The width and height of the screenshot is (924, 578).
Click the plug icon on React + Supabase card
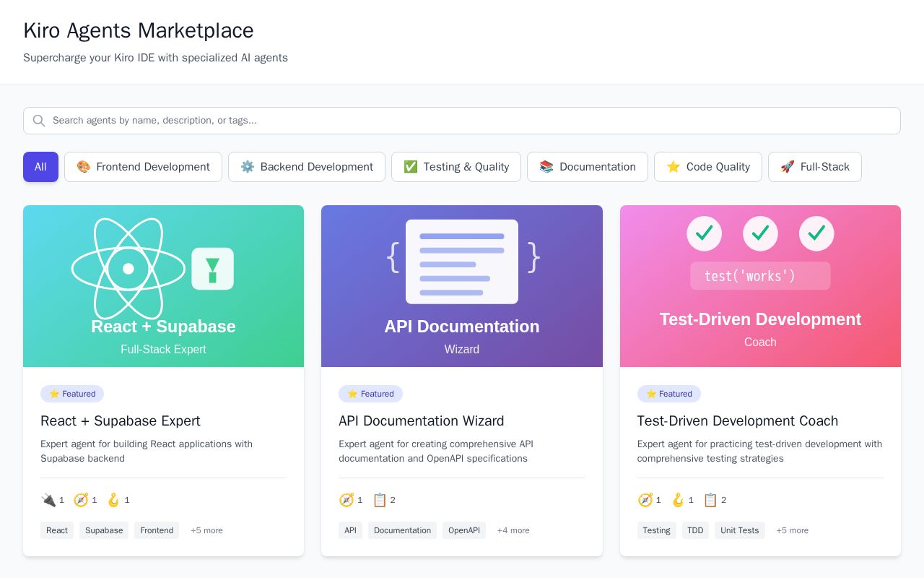click(48, 500)
